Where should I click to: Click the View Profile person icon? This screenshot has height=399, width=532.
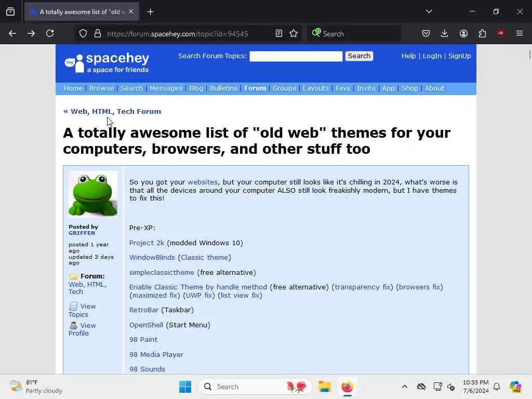[73, 325]
